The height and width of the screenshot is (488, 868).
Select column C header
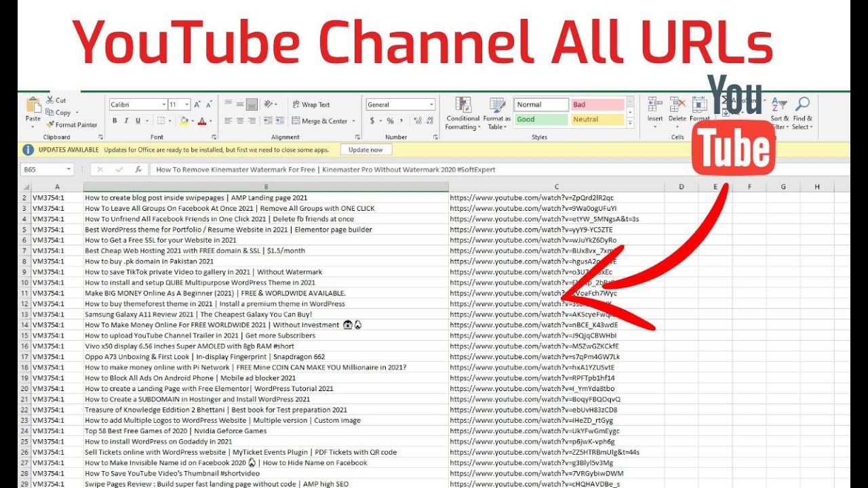[x=556, y=186]
